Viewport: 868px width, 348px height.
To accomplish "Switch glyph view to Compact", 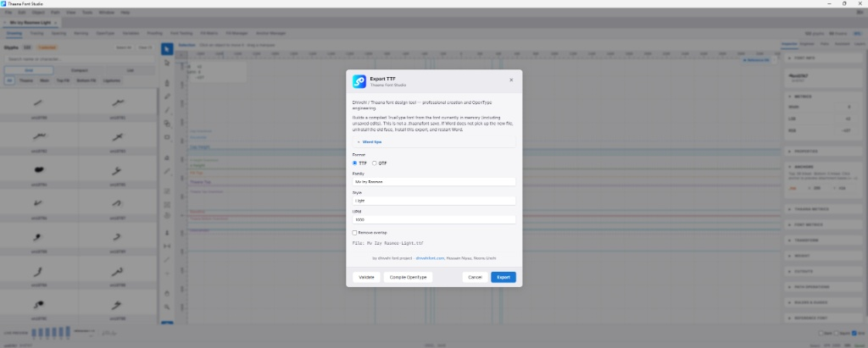I will (x=79, y=70).
